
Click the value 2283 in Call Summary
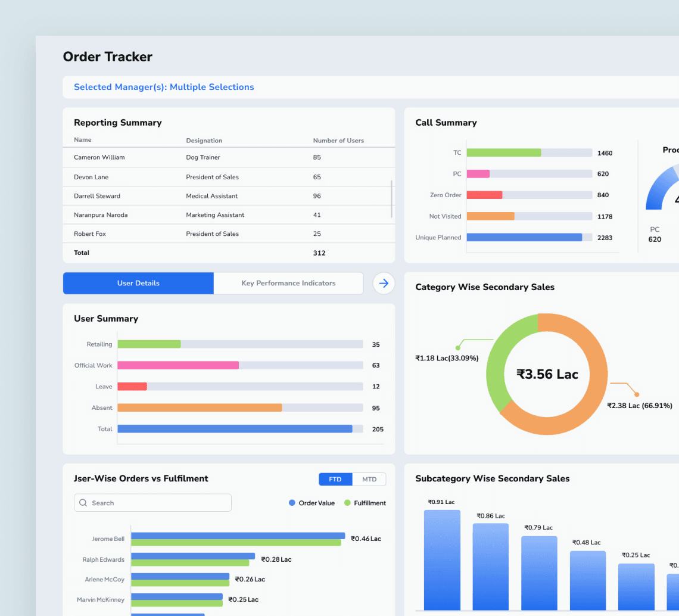point(605,238)
